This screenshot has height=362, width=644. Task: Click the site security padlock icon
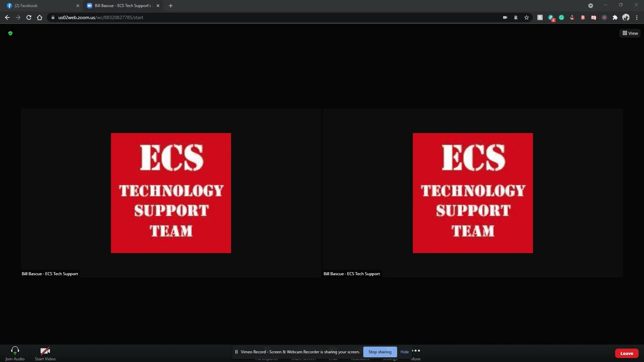(x=53, y=17)
